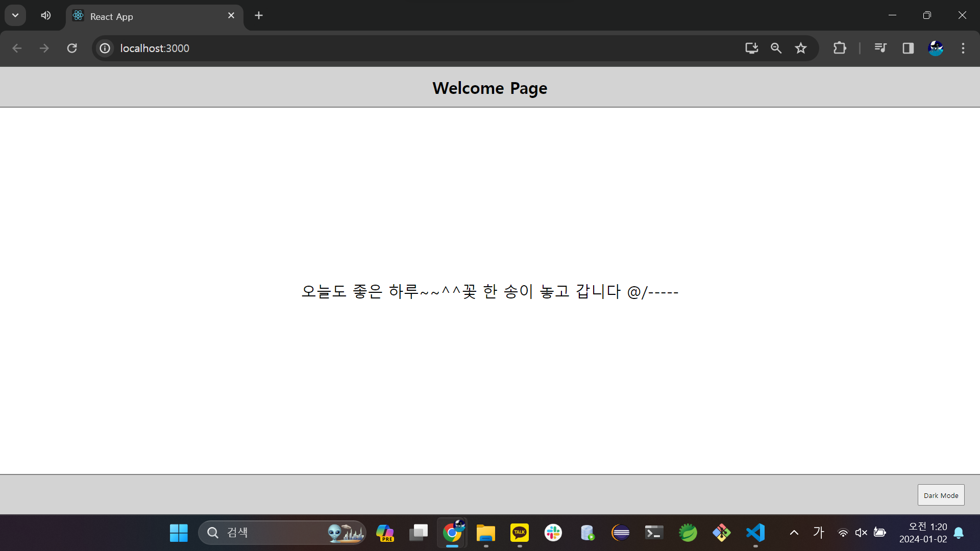Open Chrome three-dot menu
This screenshot has height=551, width=980.
point(963,48)
